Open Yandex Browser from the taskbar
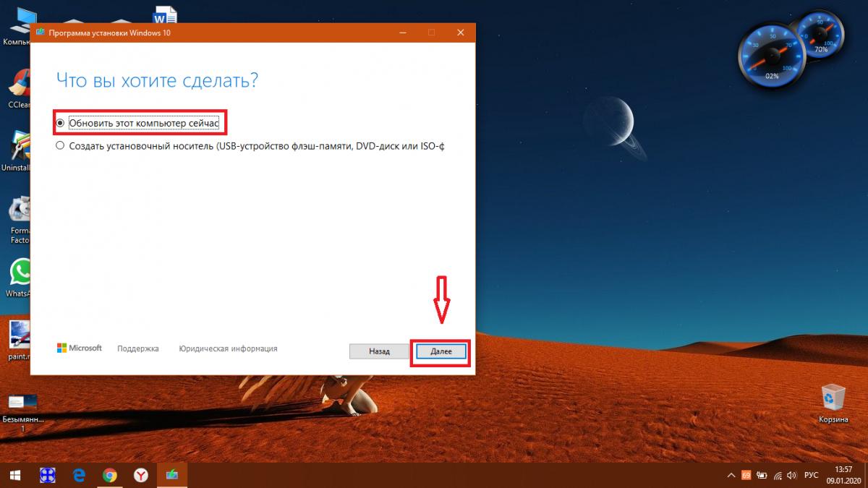The width and height of the screenshot is (868, 488). tap(141, 475)
